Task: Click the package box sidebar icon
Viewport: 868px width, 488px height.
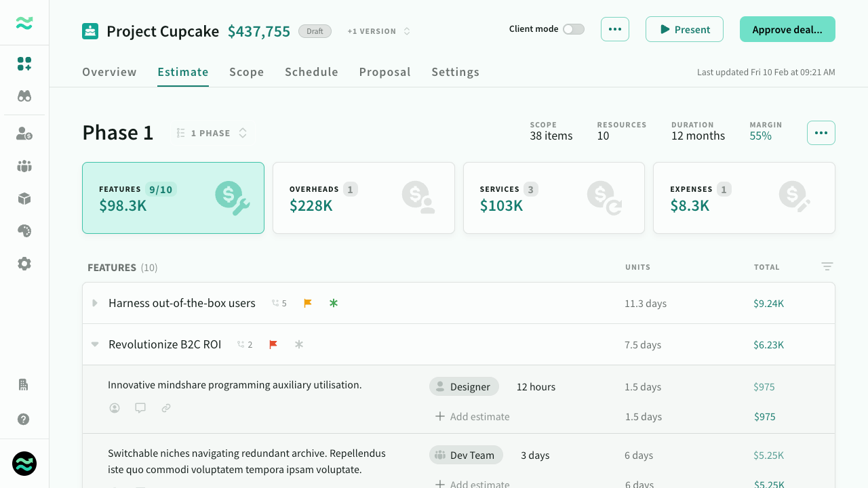Action: click(x=24, y=199)
